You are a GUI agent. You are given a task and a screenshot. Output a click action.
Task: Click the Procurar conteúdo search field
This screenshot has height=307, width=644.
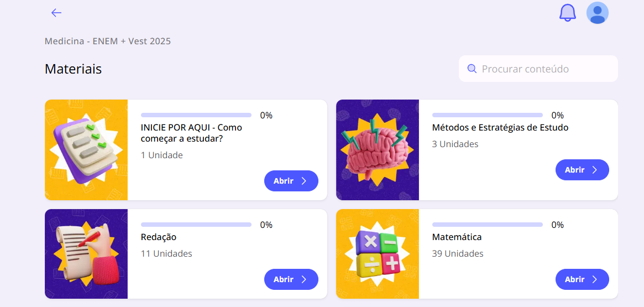click(x=538, y=69)
